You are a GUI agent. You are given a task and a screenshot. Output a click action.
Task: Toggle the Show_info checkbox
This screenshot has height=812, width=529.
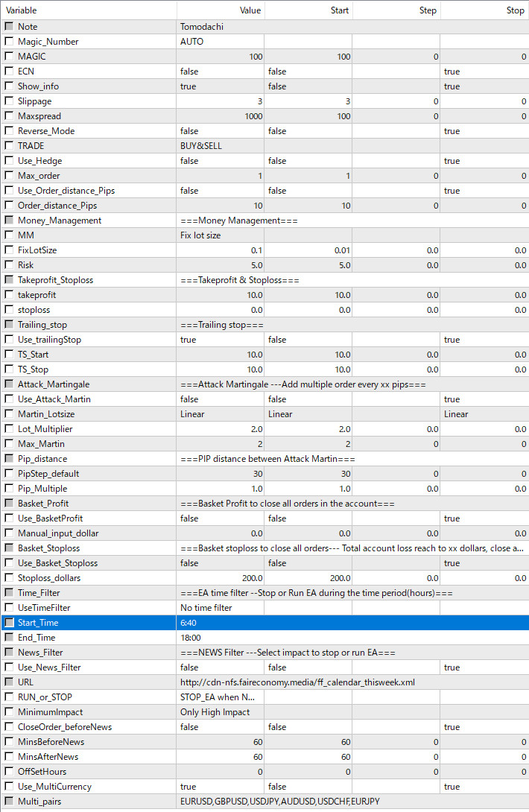coord(10,86)
